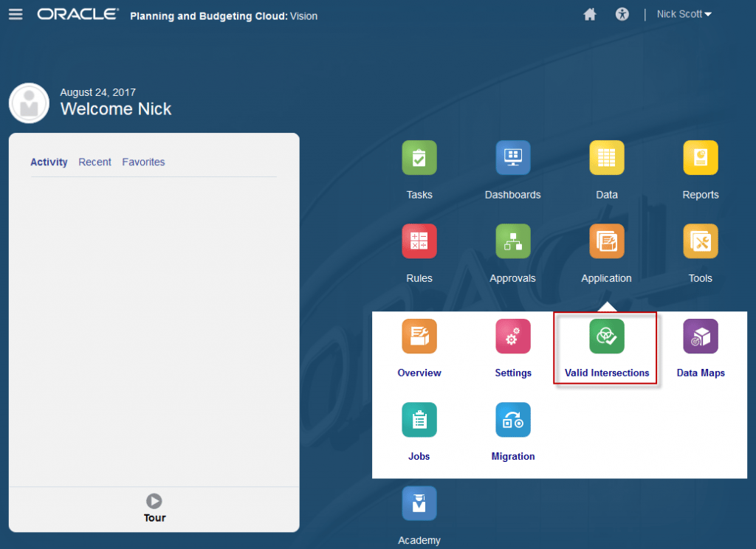Viewport: 756px width, 549px height.
Task: Open the Rules icon
Action: click(x=419, y=241)
